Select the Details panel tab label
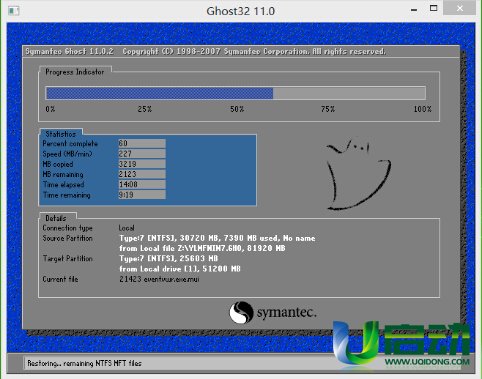Image resolution: width=482 pixels, height=379 pixels. click(x=56, y=218)
